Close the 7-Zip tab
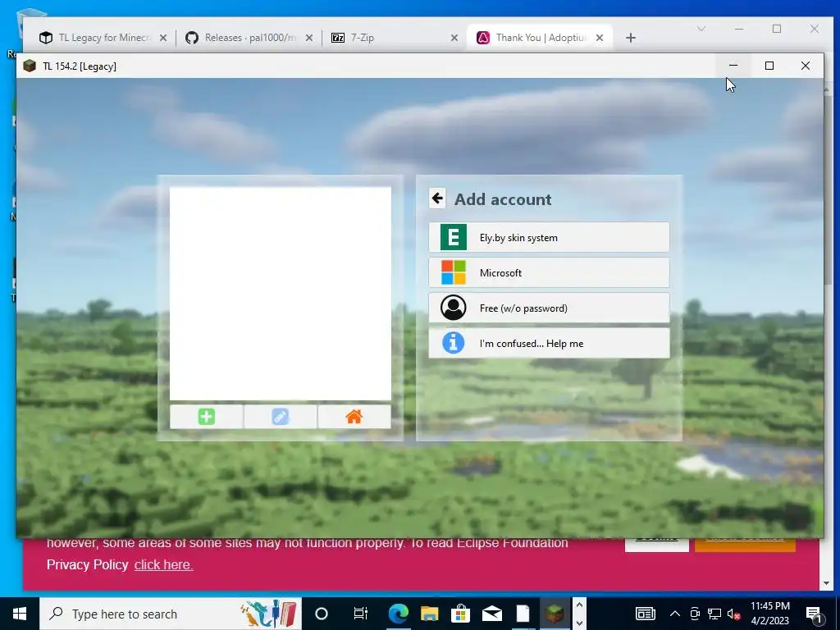The height and width of the screenshot is (630, 840). coord(454,38)
